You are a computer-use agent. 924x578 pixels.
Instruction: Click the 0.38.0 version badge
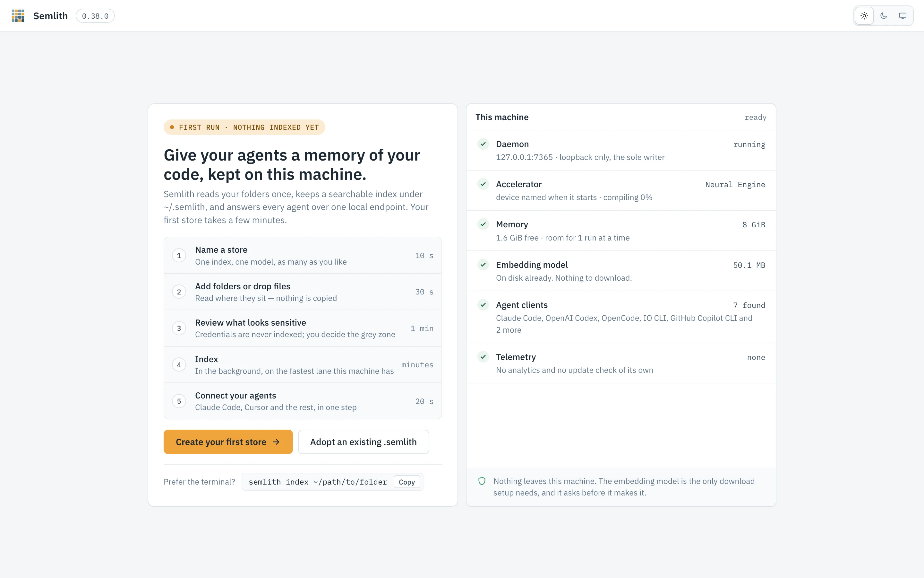tap(95, 16)
